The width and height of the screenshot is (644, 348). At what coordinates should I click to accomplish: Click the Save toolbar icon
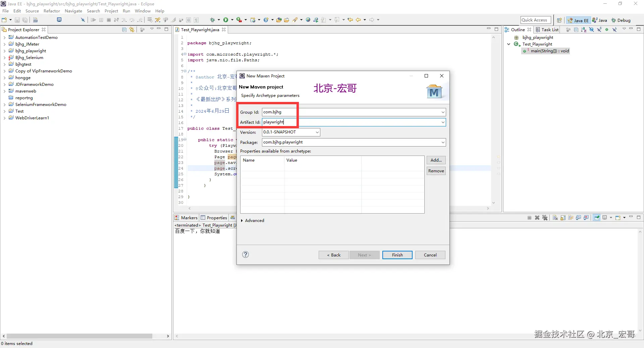(x=17, y=20)
